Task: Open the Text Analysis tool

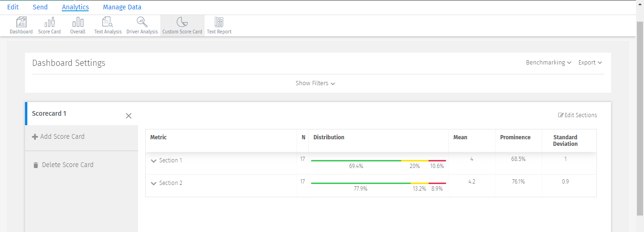Action: (x=107, y=22)
